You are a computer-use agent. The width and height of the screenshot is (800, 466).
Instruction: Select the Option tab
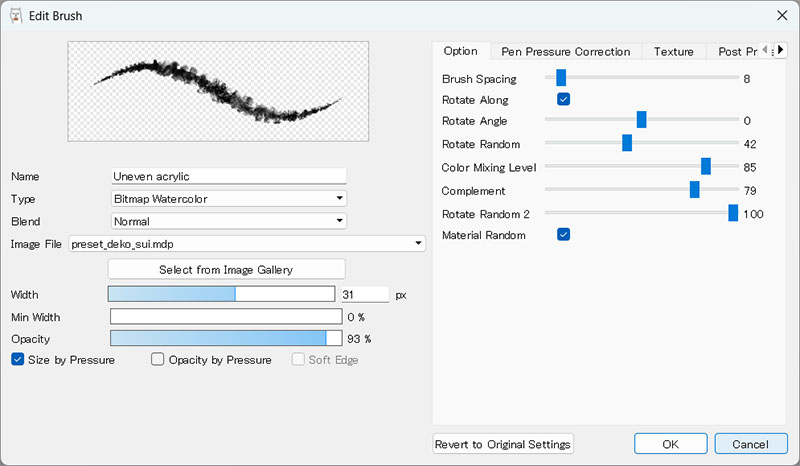pos(460,52)
